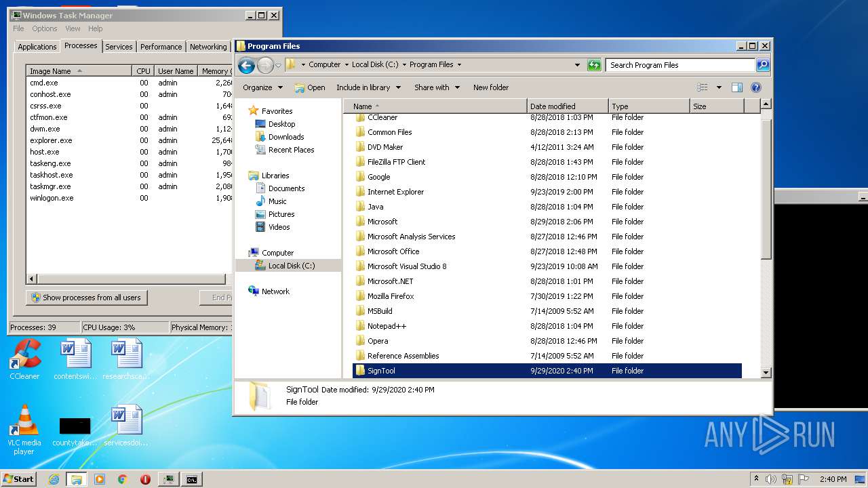Image resolution: width=868 pixels, height=488 pixels.
Task: Click the volume icon in system tray
Action: (x=771, y=479)
